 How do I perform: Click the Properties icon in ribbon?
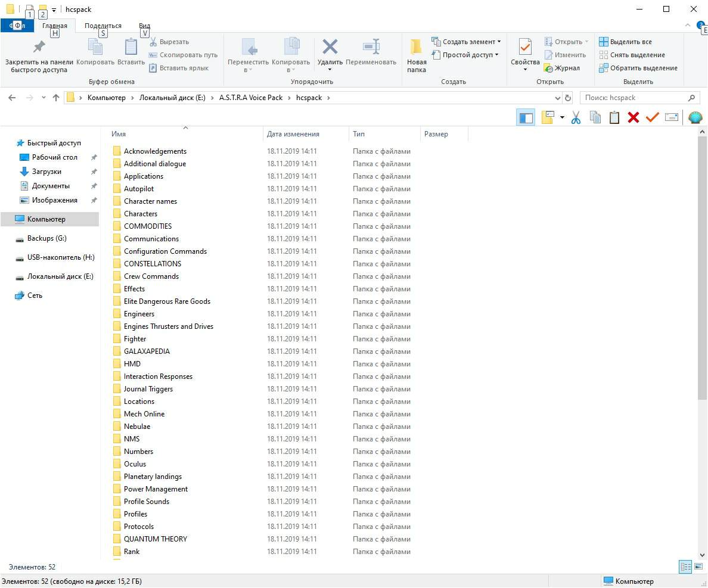(525, 55)
